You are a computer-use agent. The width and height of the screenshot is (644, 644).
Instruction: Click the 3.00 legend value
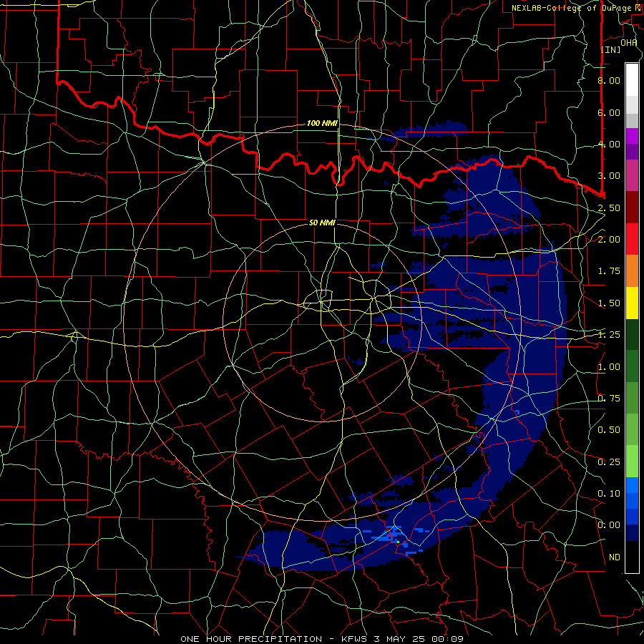(609, 176)
